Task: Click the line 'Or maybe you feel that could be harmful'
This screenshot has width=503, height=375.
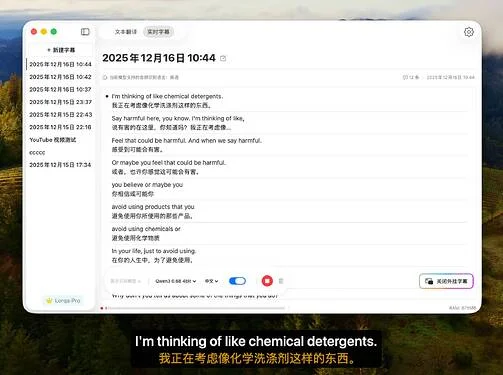Action: 169,163
